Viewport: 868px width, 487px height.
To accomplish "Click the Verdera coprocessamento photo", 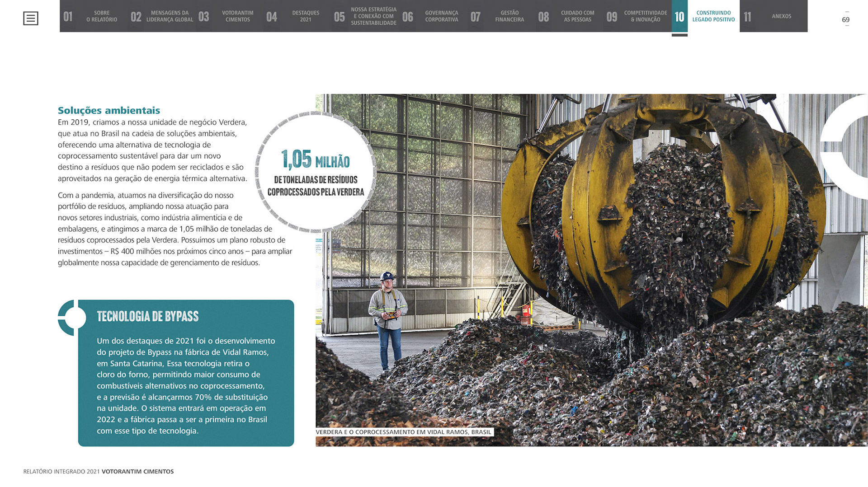I will pos(591,270).
